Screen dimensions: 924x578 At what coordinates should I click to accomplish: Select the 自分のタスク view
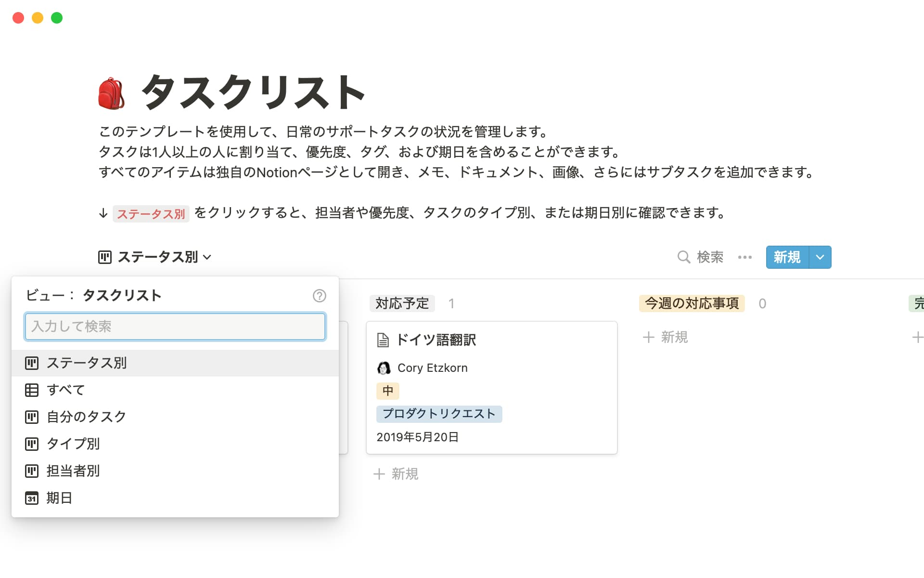pos(86,417)
